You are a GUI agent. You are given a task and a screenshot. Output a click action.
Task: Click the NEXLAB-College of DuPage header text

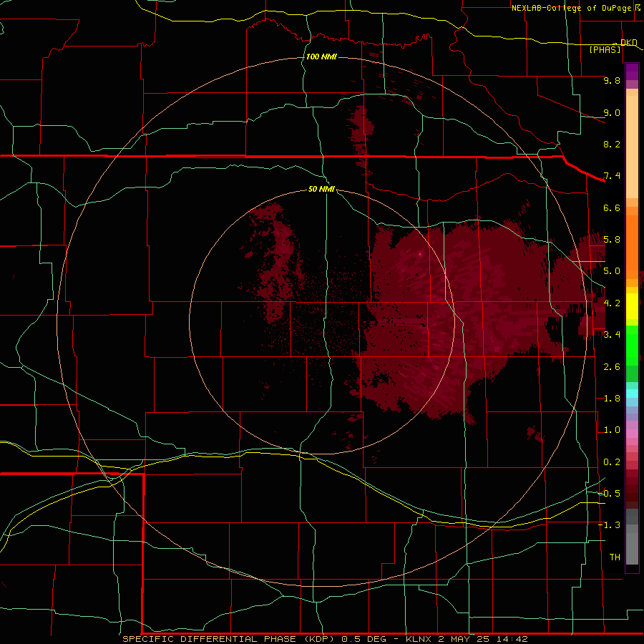(571, 8)
